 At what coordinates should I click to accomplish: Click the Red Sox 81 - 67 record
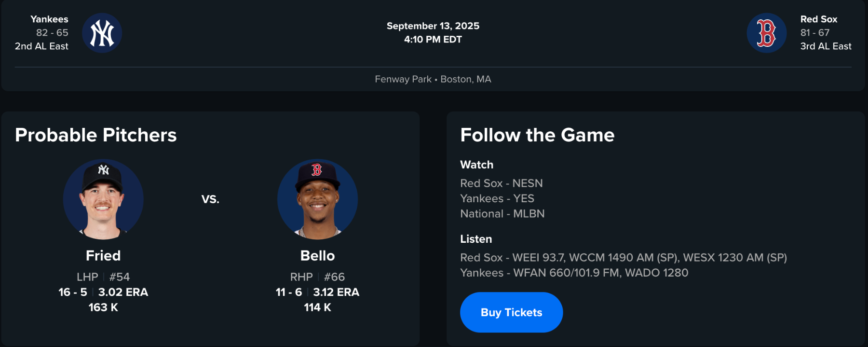[x=814, y=33]
